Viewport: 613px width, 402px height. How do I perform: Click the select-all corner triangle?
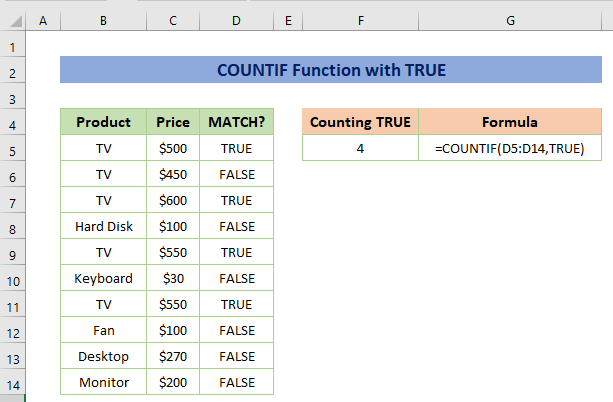point(14,20)
